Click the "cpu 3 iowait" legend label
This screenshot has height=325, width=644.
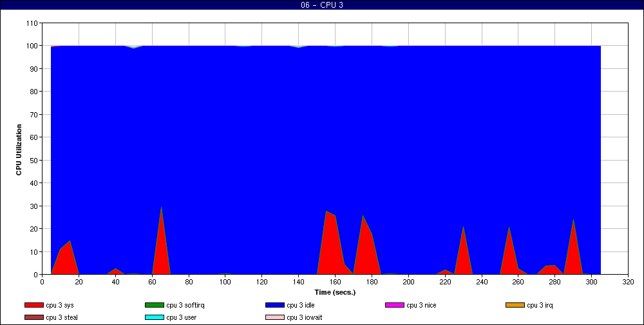point(305,318)
